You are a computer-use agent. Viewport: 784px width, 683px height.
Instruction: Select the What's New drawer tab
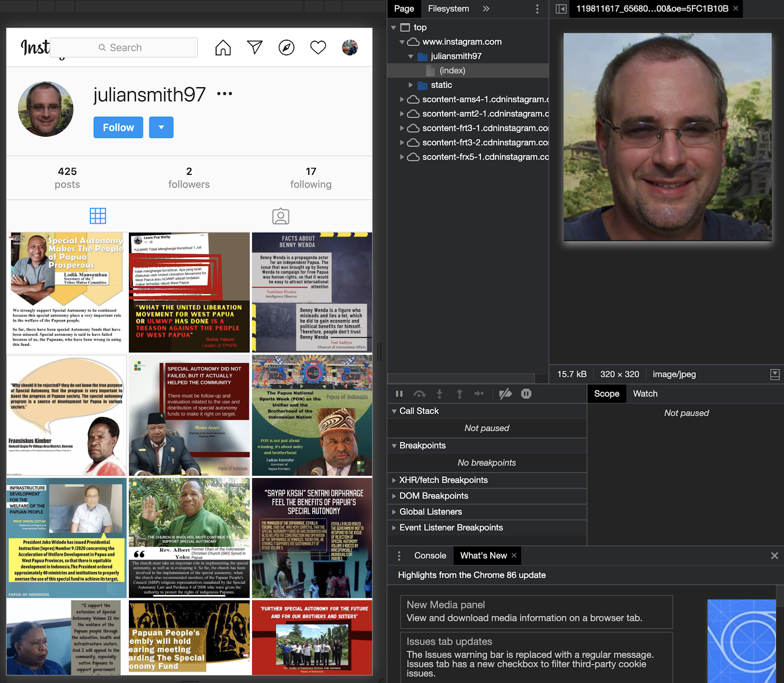point(483,556)
